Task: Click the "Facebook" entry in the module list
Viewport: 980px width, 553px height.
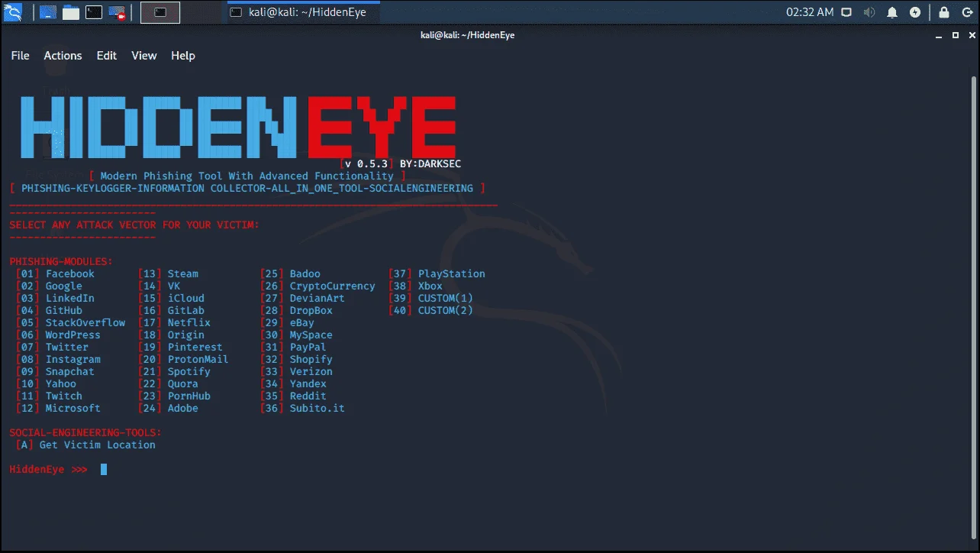Action: (x=70, y=274)
